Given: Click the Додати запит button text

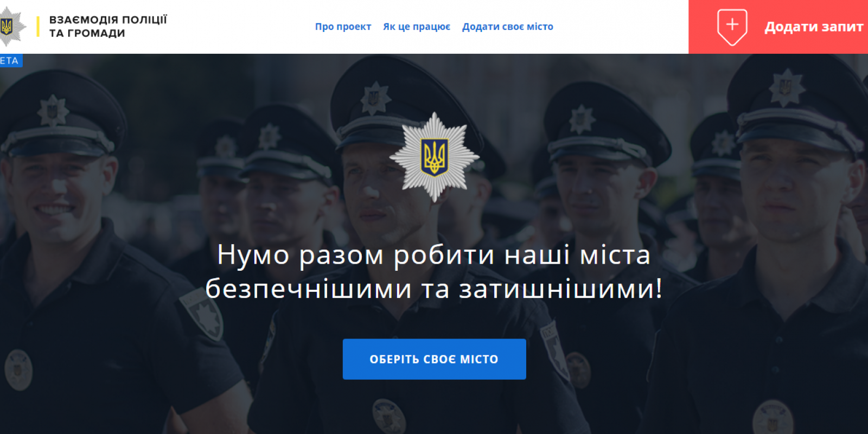Looking at the screenshot, I should pos(814,27).
